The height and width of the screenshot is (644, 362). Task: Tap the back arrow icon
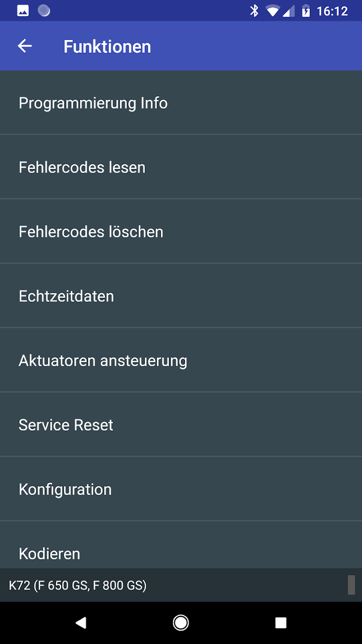pos(25,46)
